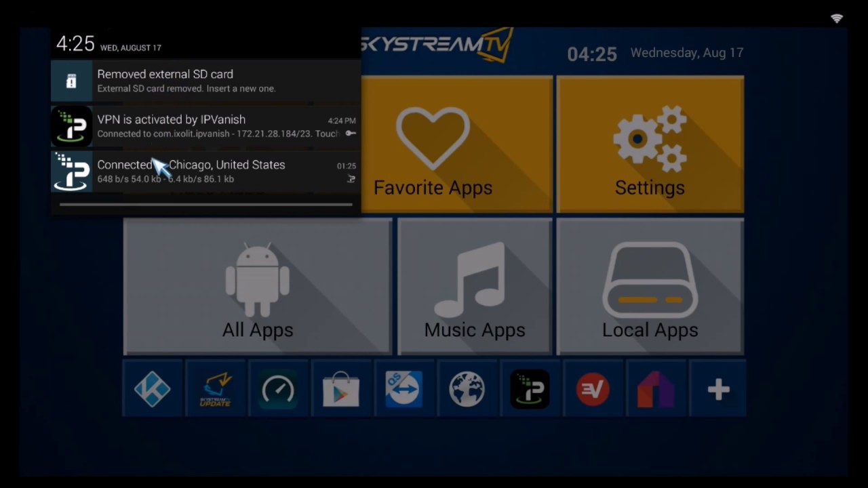Open the Favorite Apps tile
The width and height of the screenshot is (868, 488).
point(457,144)
